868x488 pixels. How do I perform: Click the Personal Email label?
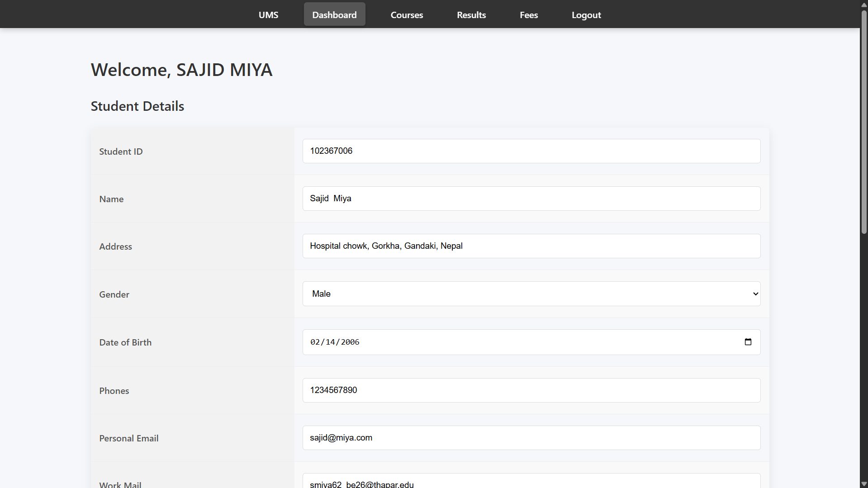[129, 438]
